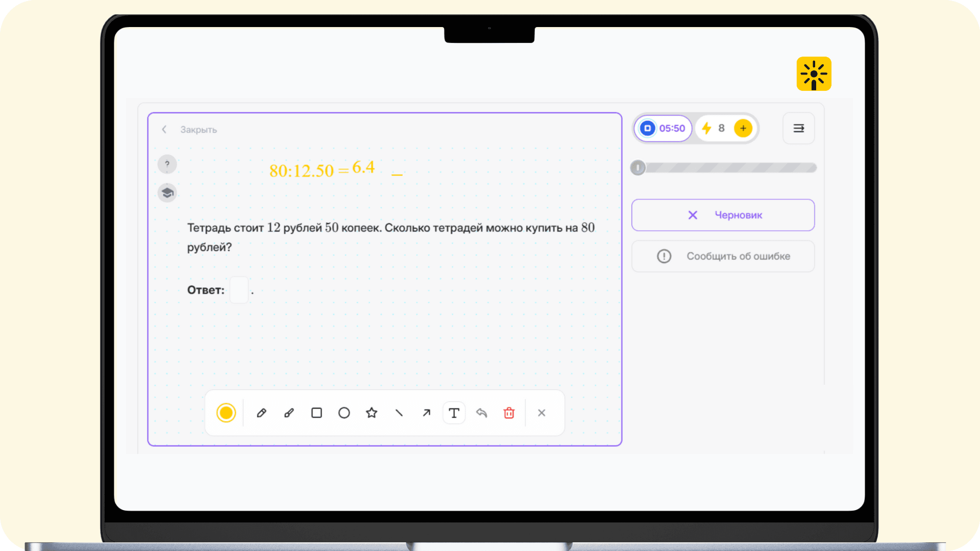This screenshot has width=980, height=551.
Task: Click the answer input field
Action: click(x=239, y=290)
